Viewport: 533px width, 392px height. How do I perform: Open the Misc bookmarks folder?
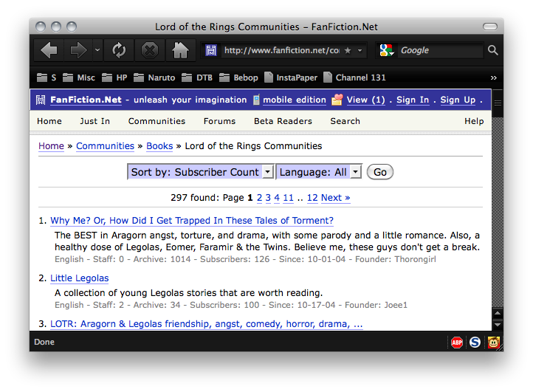(78, 78)
